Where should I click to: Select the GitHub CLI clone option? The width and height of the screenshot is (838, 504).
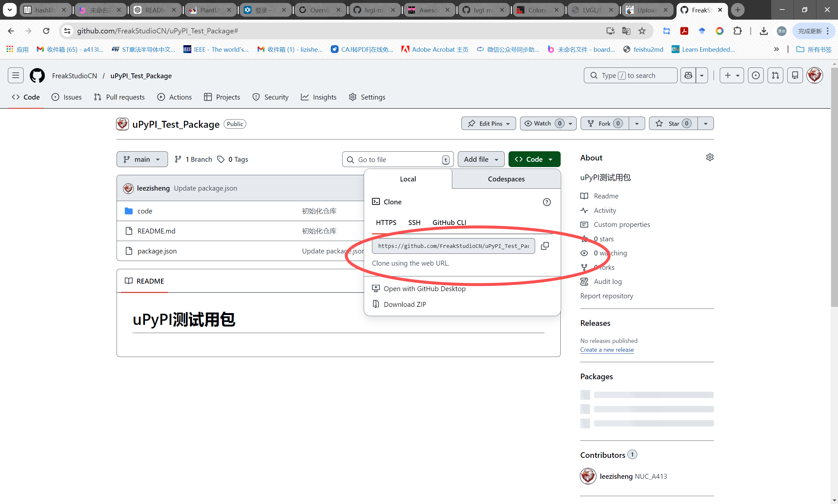coord(449,222)
